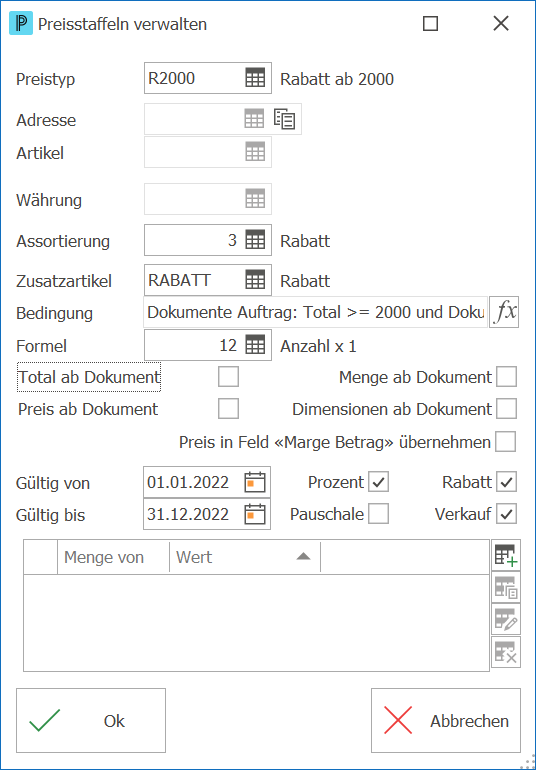Toggle Preis ab Dokument checkbox
Image resolution: width=536 pixels, height=770 pixels.
(x=228, y=409)
